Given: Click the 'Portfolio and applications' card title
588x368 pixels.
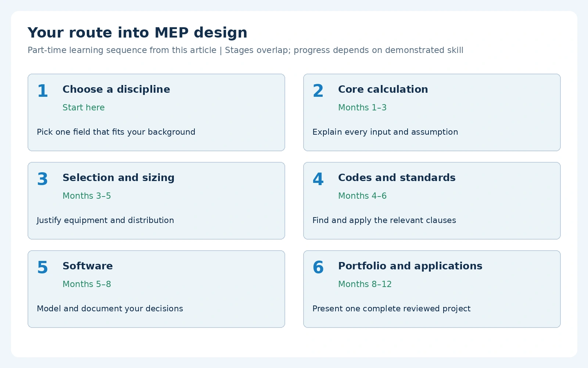Looking at the screenshot, I should point(410,266).
